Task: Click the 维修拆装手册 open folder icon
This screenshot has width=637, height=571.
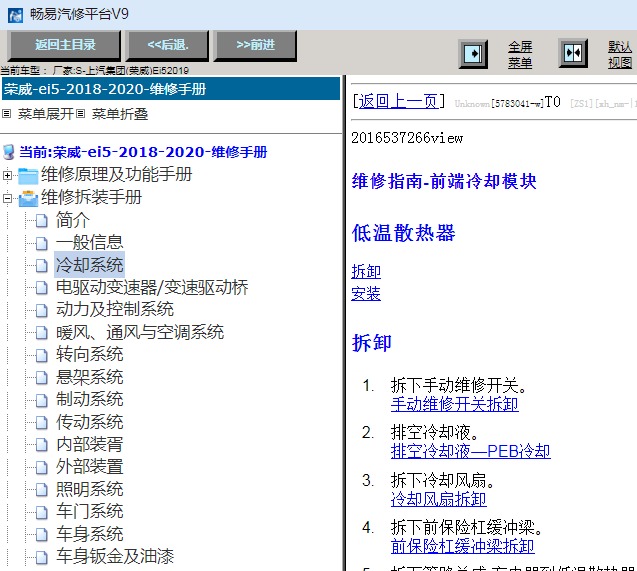Action: point(28,199)
